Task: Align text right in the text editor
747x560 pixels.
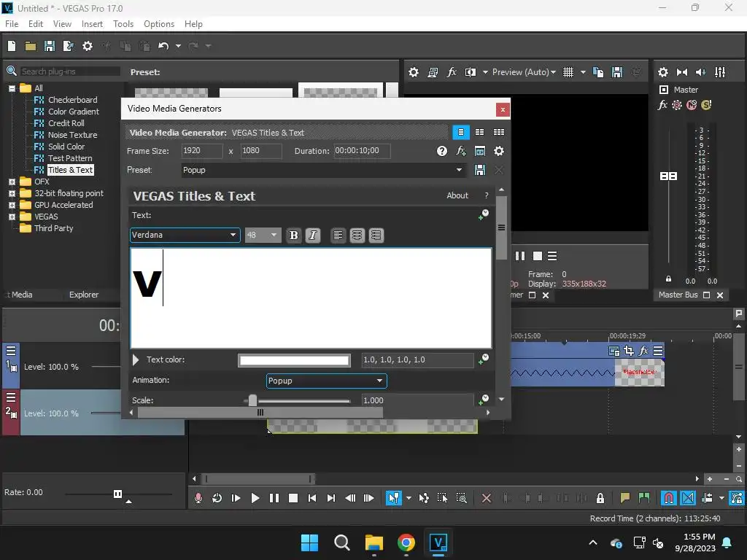Action: click(376, 236)
